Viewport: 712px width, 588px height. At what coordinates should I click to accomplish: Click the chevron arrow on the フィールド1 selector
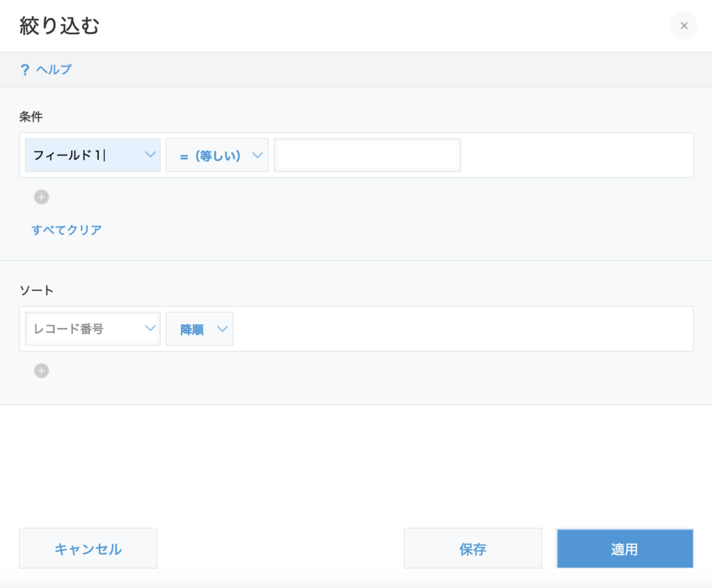point(150,155)
